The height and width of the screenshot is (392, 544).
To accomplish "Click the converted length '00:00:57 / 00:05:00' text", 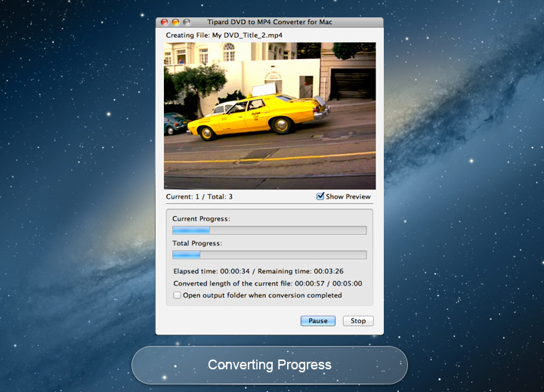I will pyautogui.click(x=328, y=283).
